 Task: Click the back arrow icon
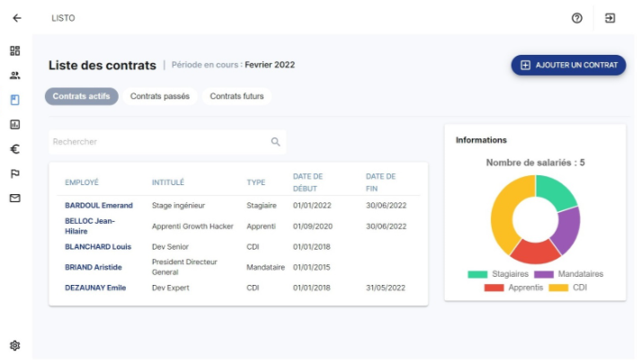point(17,18)
